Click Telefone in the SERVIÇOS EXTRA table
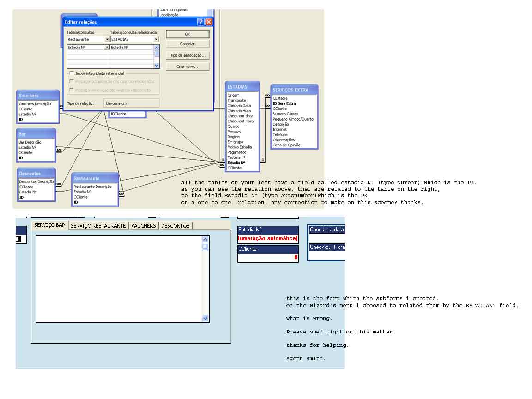 280,135
